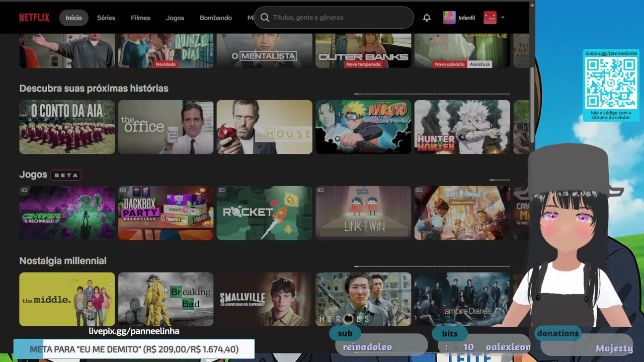Screen dimensions: 644x362
Task: Open the Outer Banks thumbnail
Action: [363, 51]
